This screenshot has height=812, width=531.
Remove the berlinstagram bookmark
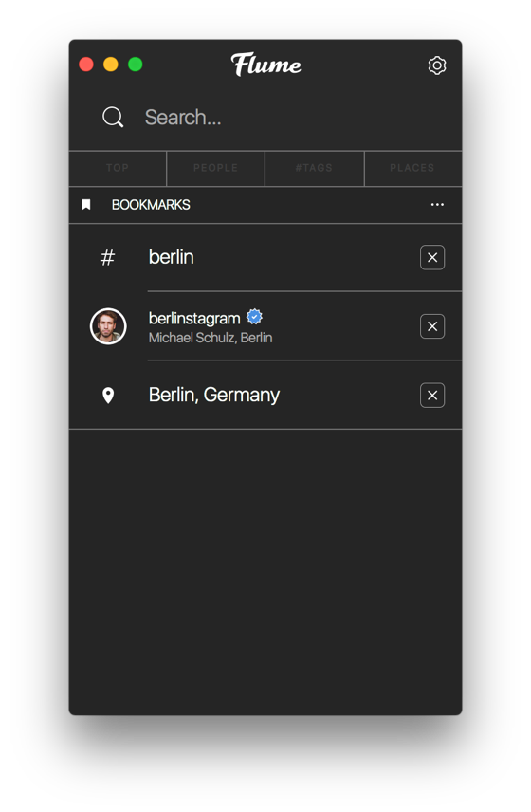tap(432, 326)
